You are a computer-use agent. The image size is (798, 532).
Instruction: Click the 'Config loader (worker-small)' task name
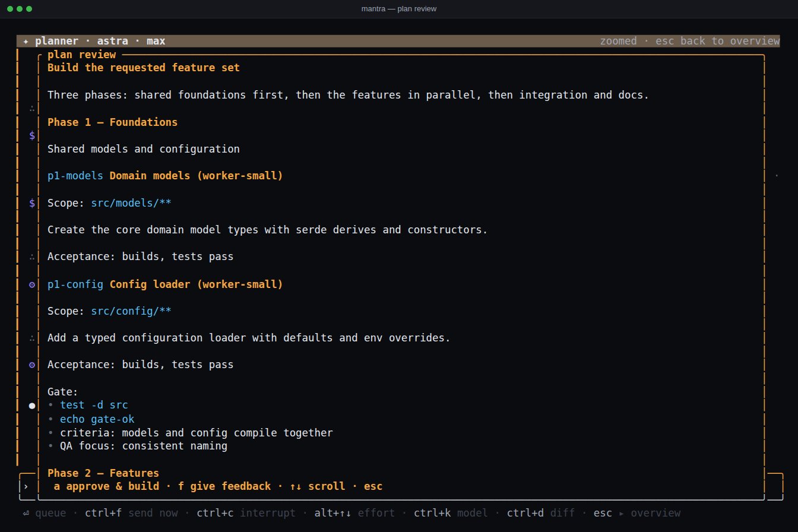[x=197, y=284]
